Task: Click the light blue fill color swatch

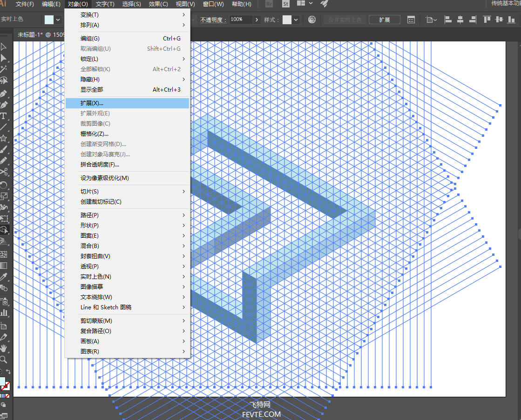Action: coord(49,20)
